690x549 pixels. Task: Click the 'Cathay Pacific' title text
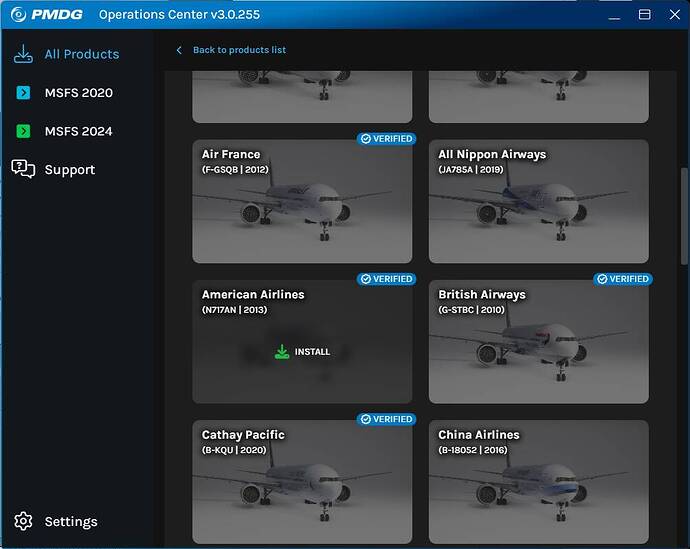tap(243, 435)
